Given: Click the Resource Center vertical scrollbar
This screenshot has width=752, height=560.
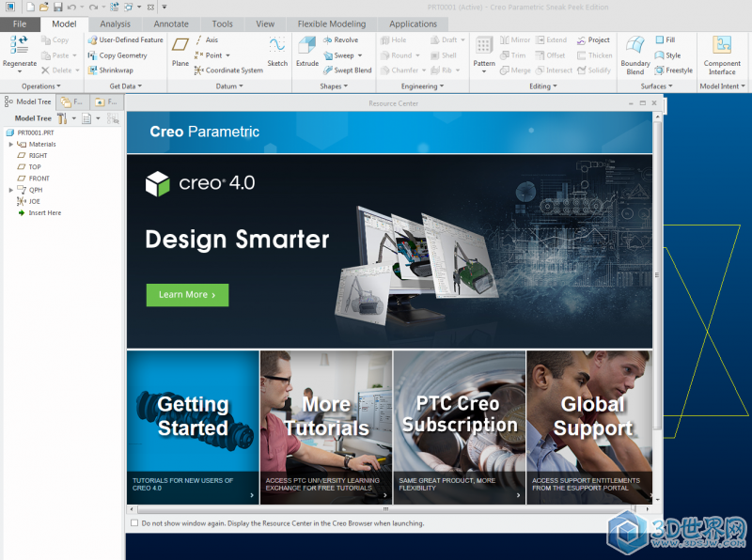Looking at the screenshot, I should (x=657, y=275).
